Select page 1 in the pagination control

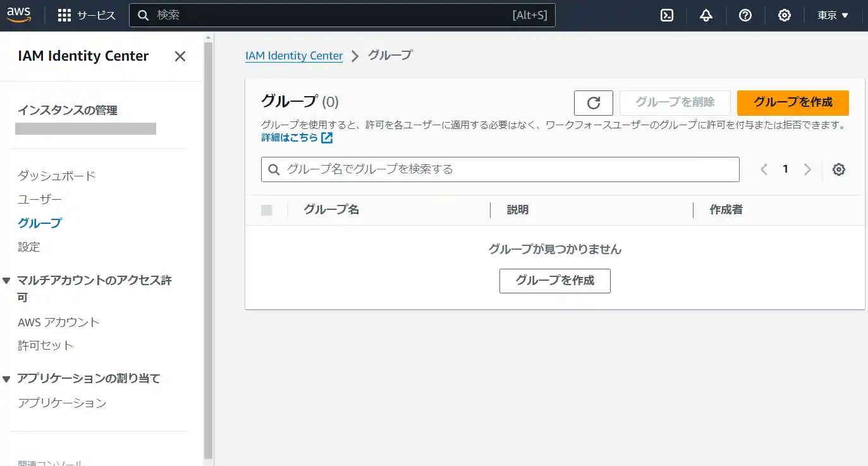pos(785,169)
